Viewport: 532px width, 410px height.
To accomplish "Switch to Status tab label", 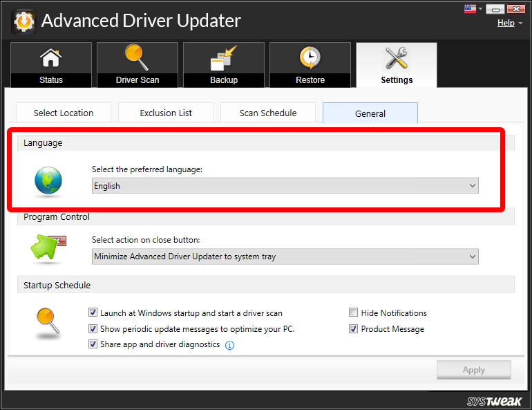I will (x=51, y=80).
